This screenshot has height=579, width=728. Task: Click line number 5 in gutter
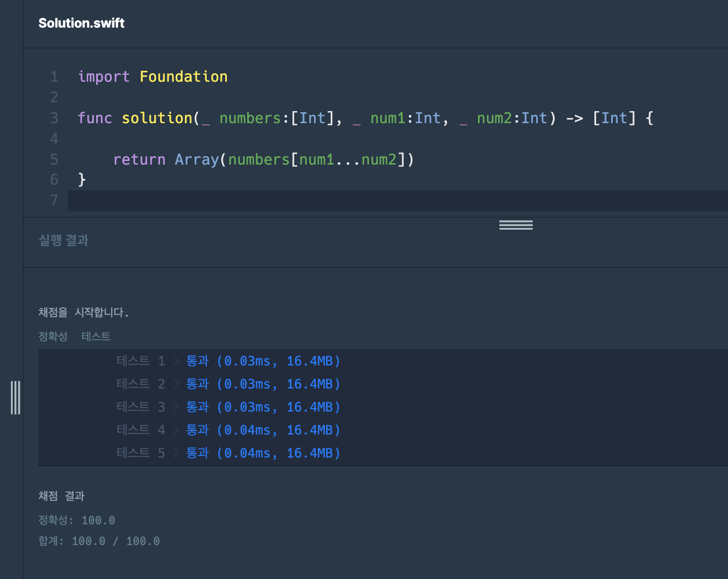(x=54, y=159)
